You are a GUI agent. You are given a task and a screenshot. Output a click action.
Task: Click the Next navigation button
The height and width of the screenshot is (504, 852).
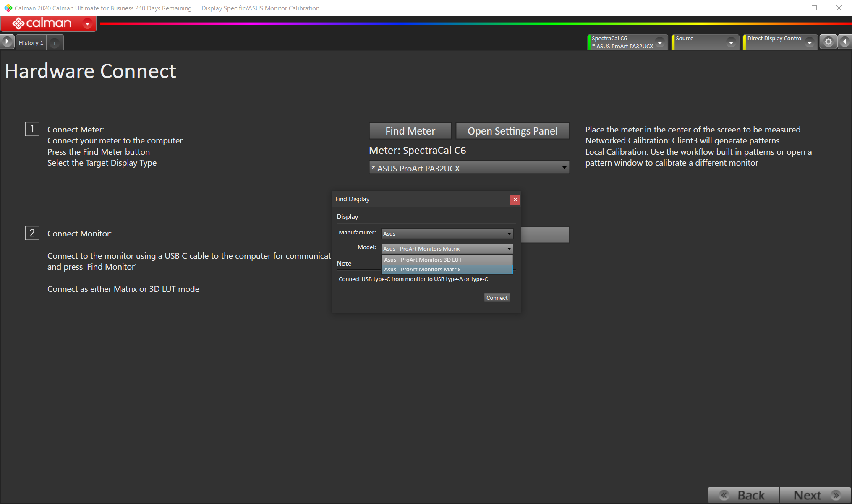click(x=815, y=495)
